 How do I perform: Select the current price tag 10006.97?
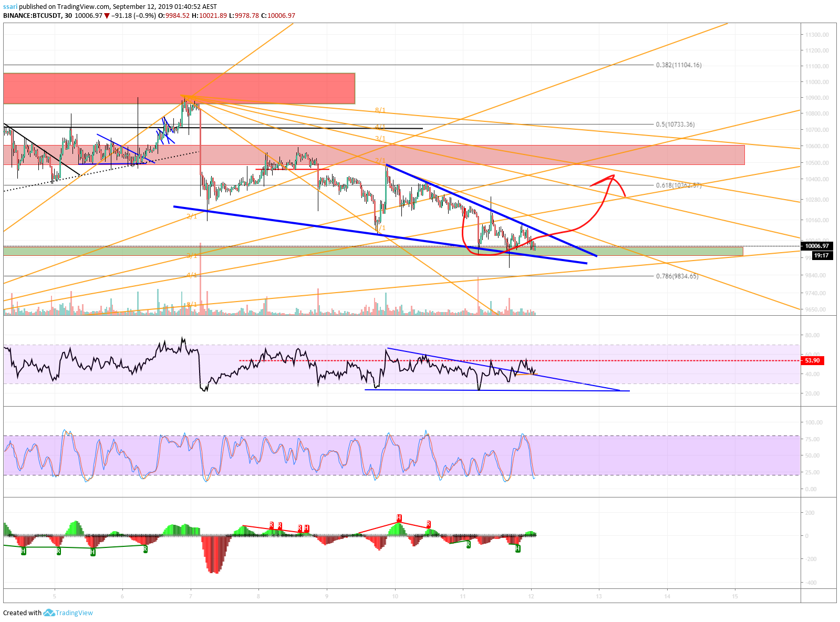coord(816,246)
